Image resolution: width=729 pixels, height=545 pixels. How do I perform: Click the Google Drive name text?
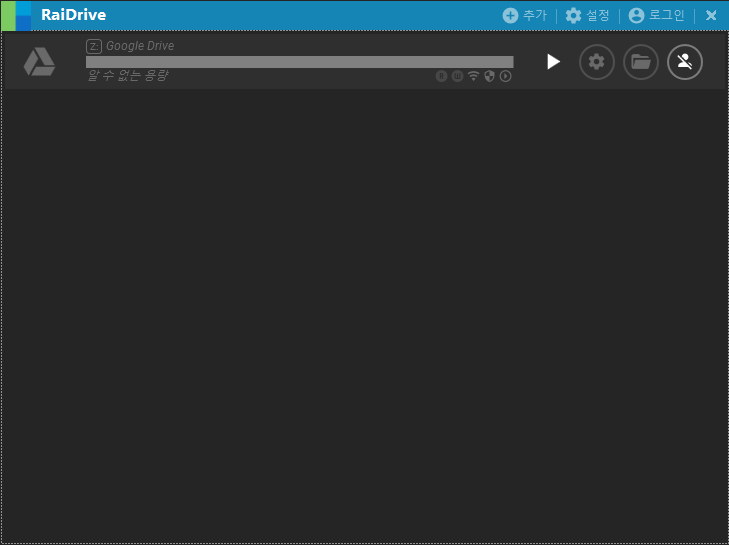click(140, 46)
